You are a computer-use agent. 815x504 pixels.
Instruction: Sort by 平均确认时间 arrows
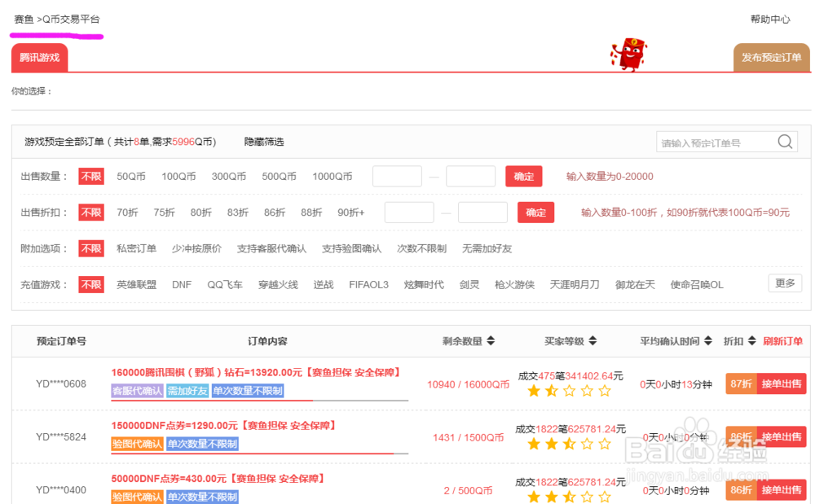tap(708, 341)
